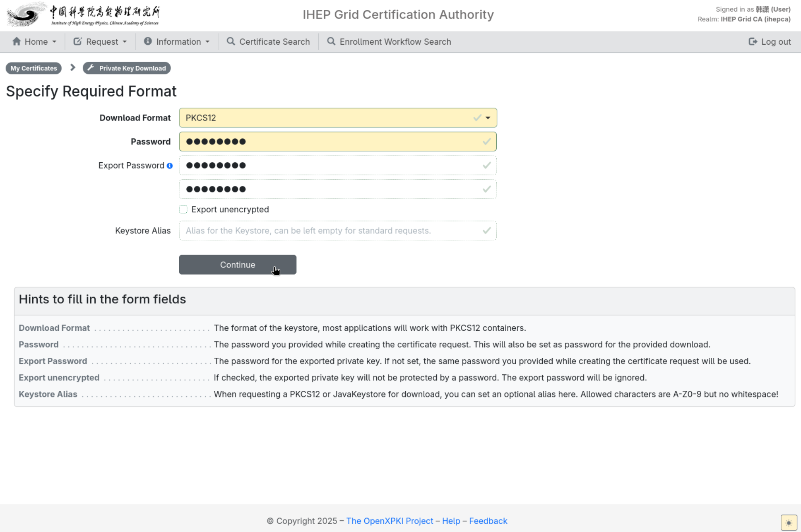
Task: Click the Log out exit icon
Action: point(753,41)
